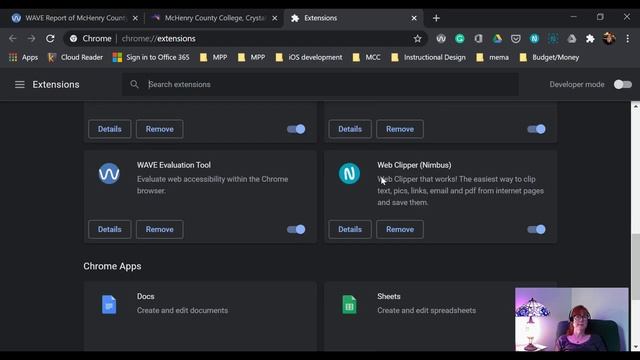
Task: Click the Chrome Apps section heading
Action: pos(112,266)
